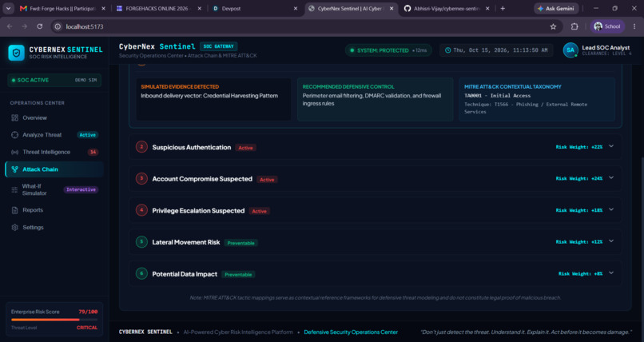Click the Overview grid icon in sidebar
Viewport: 644px width, 342px height.
coord(15,117)
